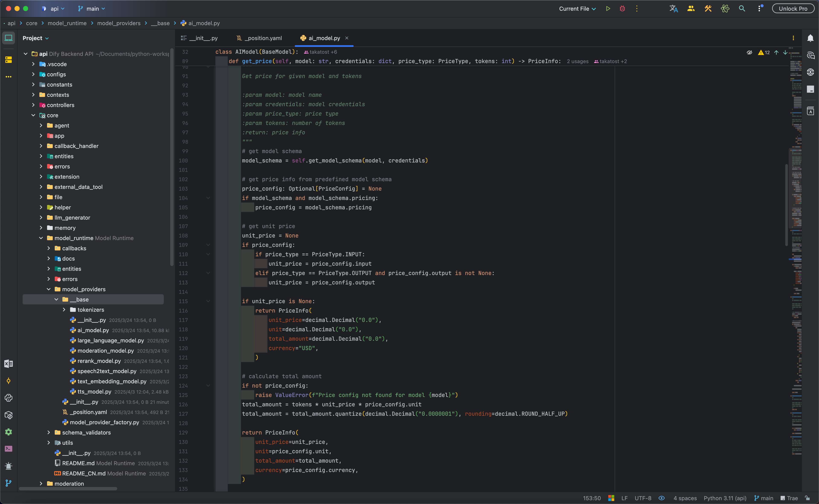Open the Current File run configuration dropdown

[577, 9]
